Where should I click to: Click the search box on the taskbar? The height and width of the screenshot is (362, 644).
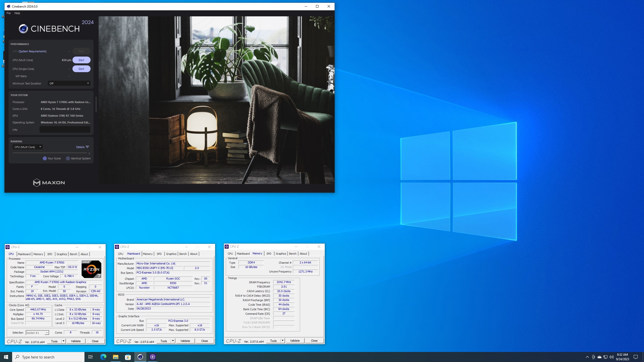tap(48, 357)
